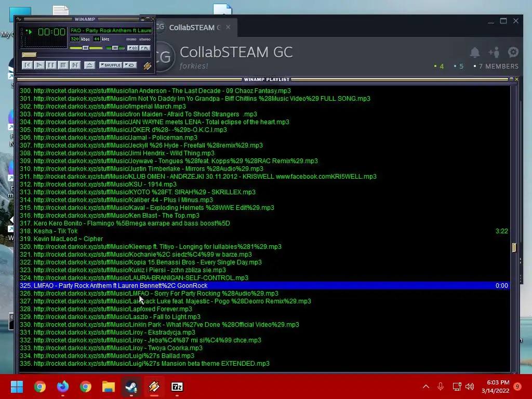532x399 pixels.
Task: Open the Winamp main menu icon in titlebar
Action: [19, 19]
